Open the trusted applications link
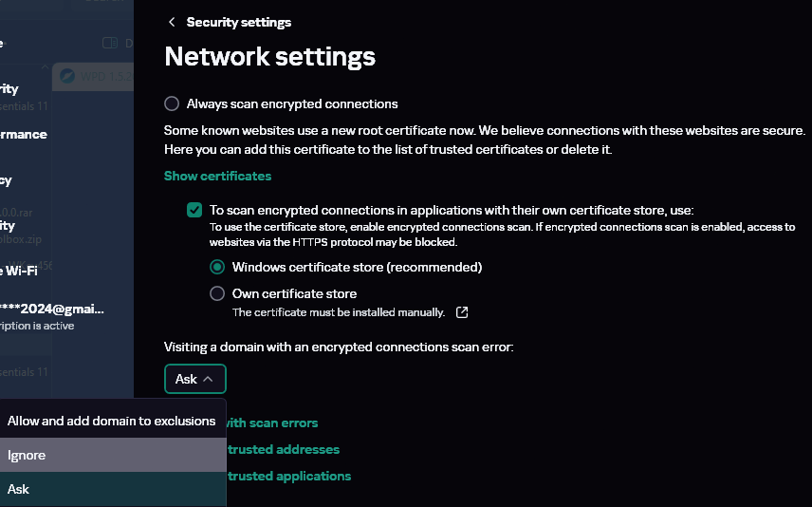812x507 pixels. (288, 476)
